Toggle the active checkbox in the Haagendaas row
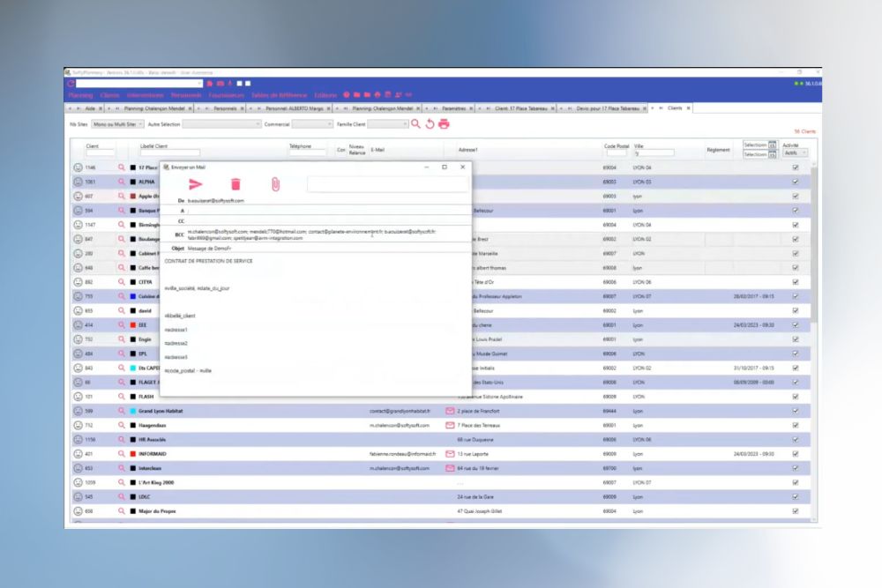This screenshot has height=588, width=882. click(x=796, y=425)
